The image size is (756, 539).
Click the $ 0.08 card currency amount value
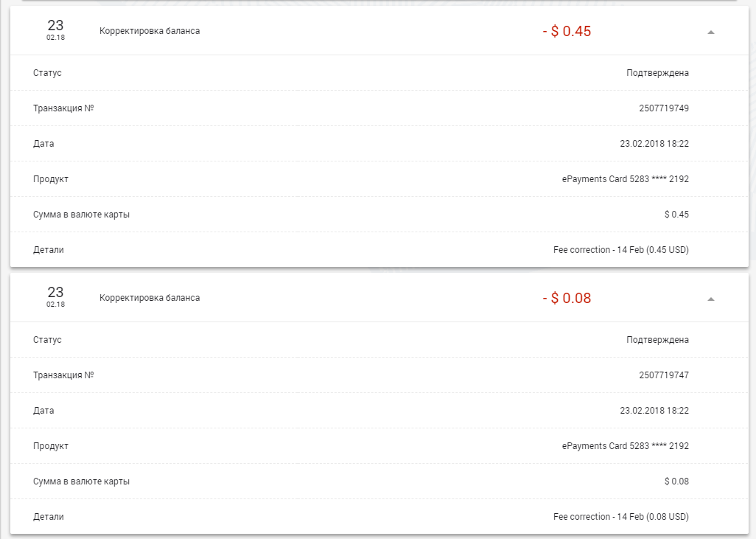[x=676, y=481]
